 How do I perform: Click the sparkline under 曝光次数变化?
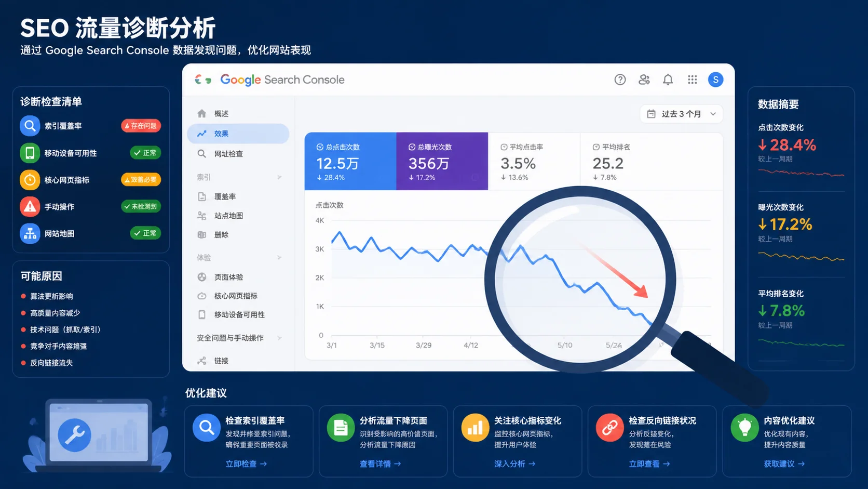(802, 256)
